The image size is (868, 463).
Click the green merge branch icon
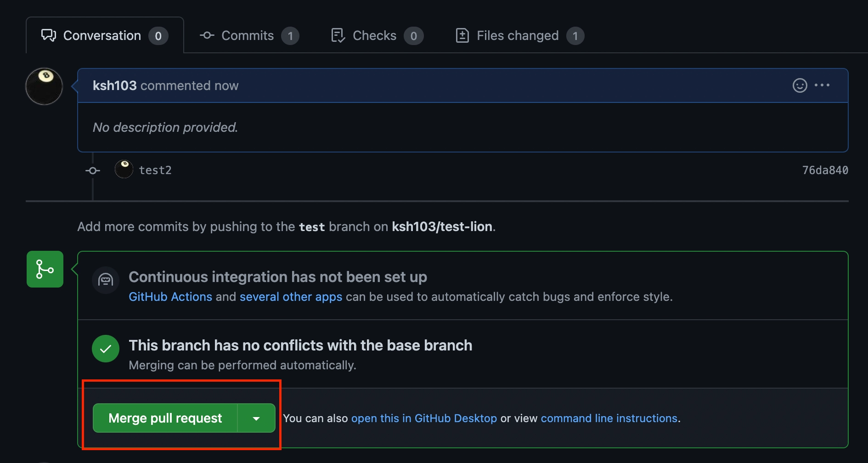45,269
